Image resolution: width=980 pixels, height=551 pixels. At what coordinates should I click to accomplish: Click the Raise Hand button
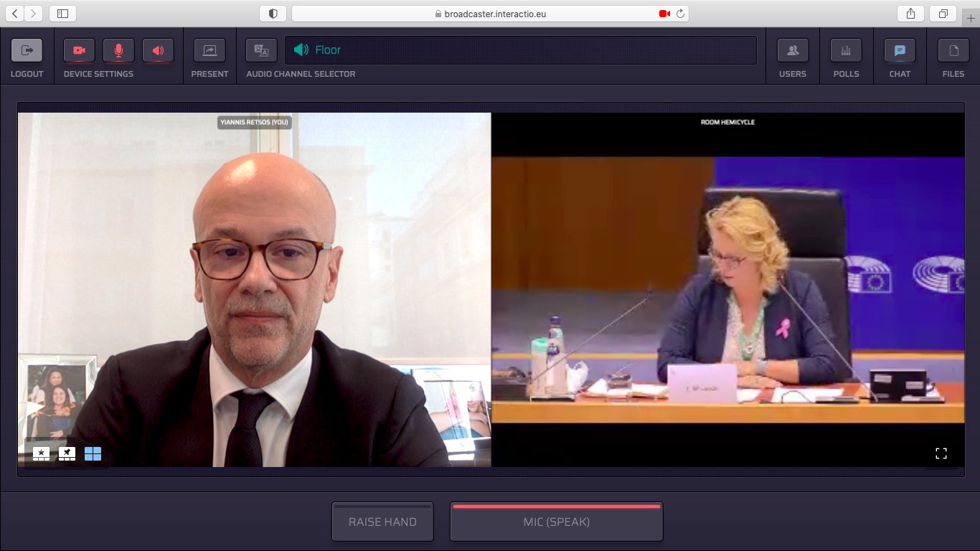coord(382,522)
